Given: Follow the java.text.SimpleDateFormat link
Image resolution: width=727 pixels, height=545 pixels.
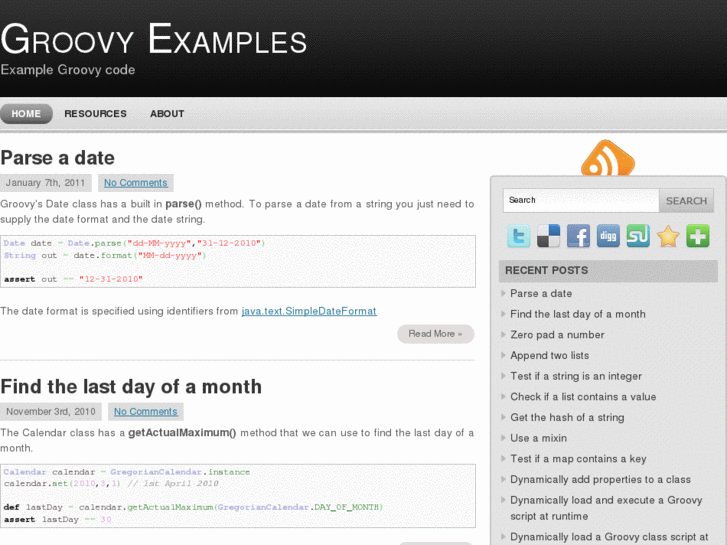Looking at the screenshot, I should [x=309, y=311].
